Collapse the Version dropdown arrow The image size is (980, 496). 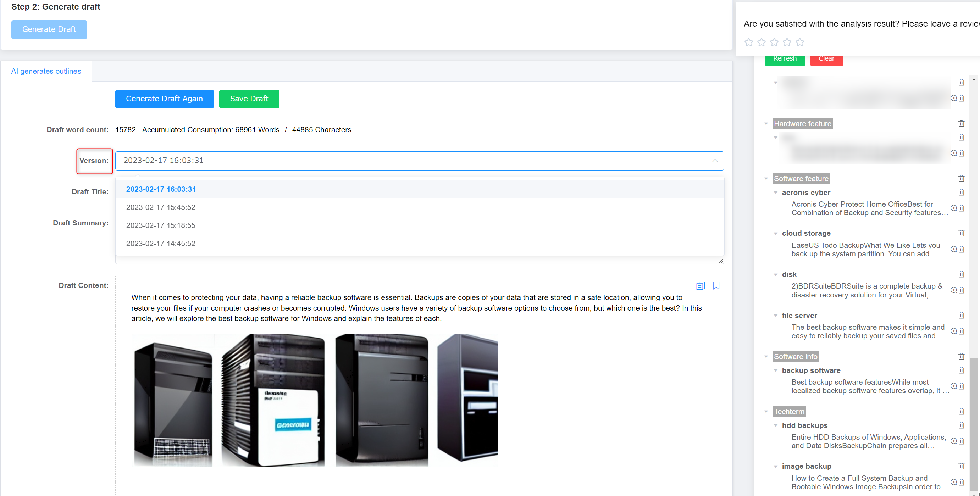pyautogui.click(x=715, y=161)
